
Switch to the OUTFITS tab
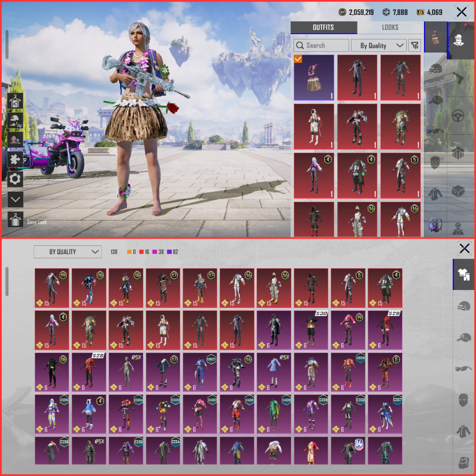pyautogui.click(x=324, y=27)
